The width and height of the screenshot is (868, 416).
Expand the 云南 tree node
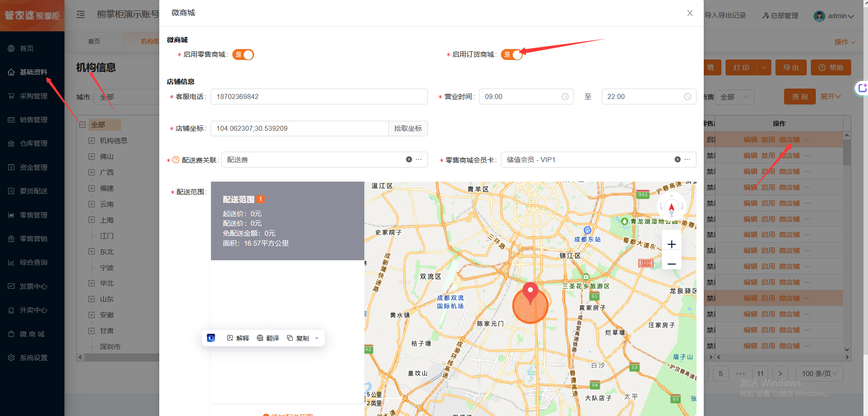tap(91, 204)
